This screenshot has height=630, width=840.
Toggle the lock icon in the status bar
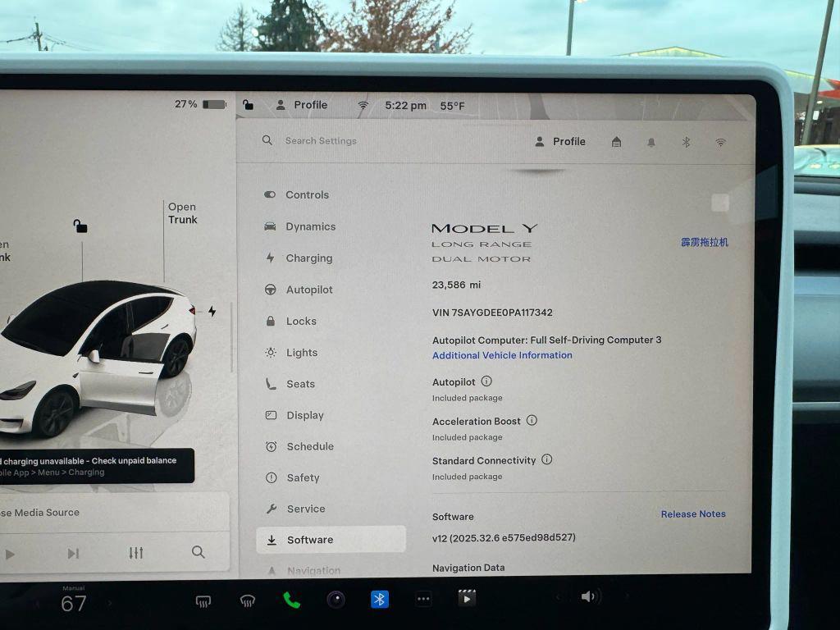pos(248,105)
